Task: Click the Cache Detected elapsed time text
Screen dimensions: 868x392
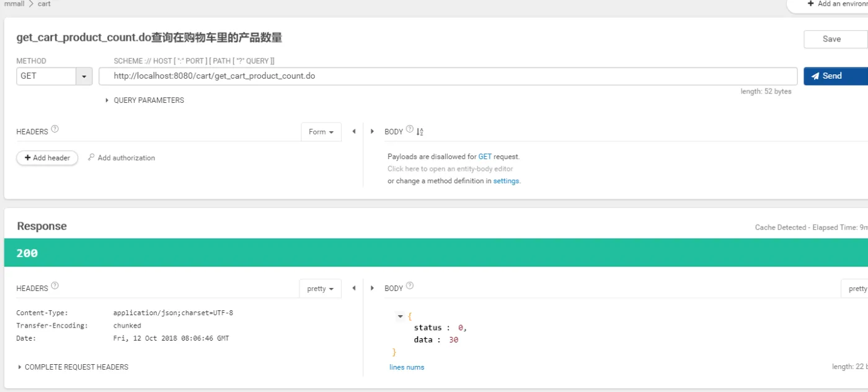Action: 812,227
